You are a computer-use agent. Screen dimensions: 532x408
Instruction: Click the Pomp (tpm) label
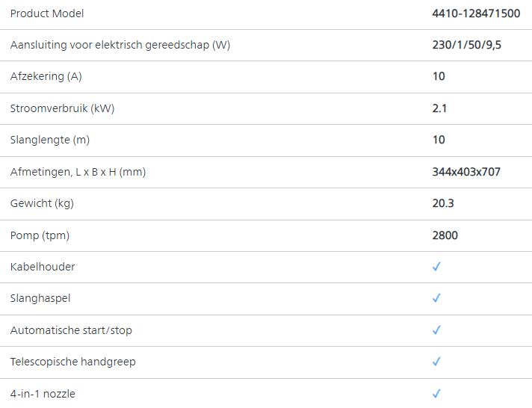click(x=40, y=235)
